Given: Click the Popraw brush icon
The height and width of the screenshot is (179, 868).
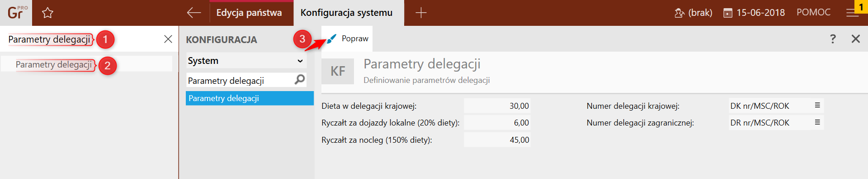Looking at the screenshot, I should 332,39.
